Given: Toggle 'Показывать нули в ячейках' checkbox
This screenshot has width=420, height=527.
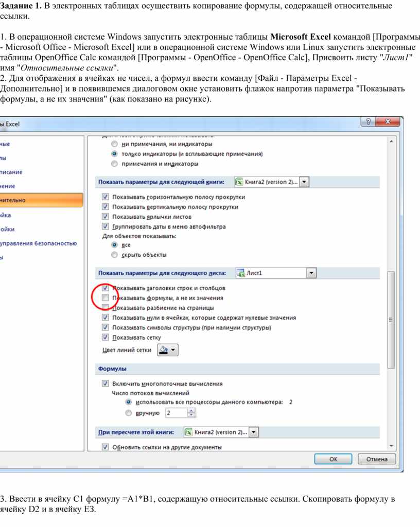Looking at the screenshot, I should (105, 317).
